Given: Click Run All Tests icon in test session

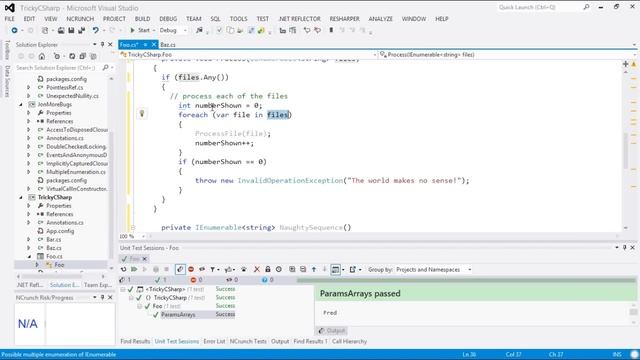Looking at the screenshot, I should coord(134,269).
